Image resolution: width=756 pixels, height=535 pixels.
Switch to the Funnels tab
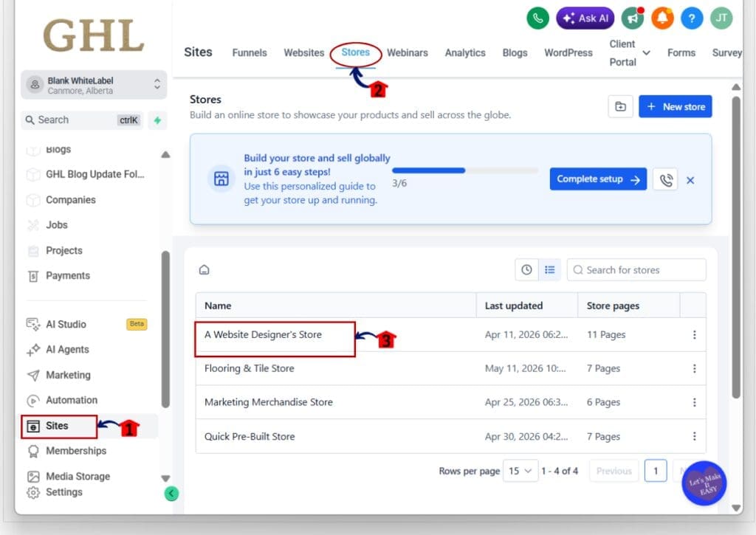point(250,53)
